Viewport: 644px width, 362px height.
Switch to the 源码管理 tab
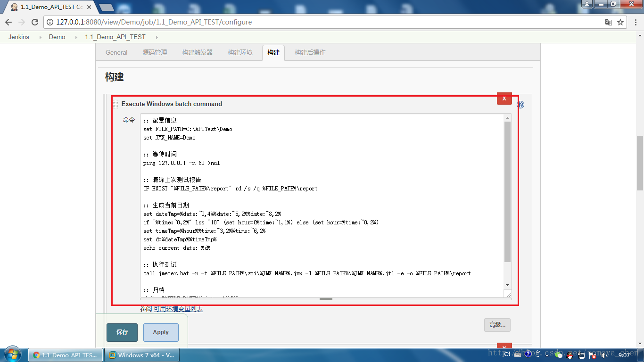tap(155, 53)
